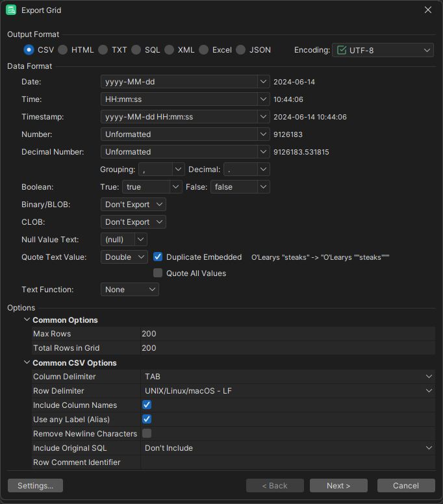Viewport: 443px width, 504px height.
Task: Click the Next > button
Action: click(338, 486)
